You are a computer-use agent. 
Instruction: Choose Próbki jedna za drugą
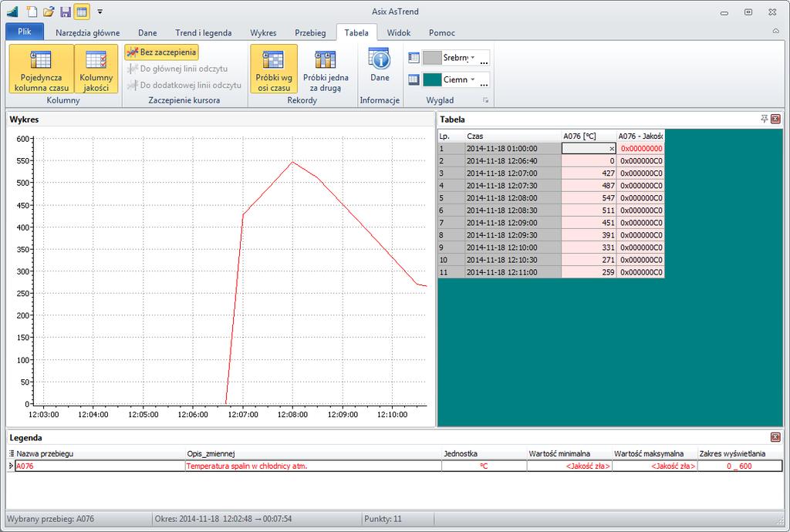click(x=326, y=69)
